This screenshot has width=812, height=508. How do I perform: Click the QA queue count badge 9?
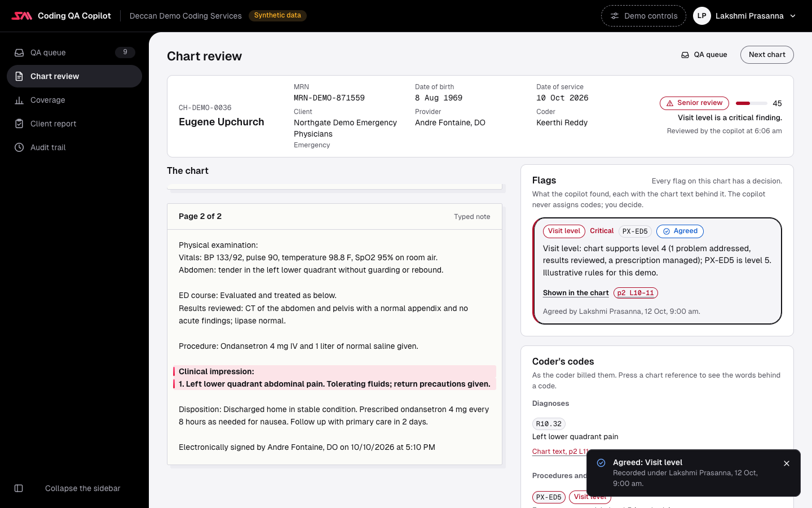125,52
